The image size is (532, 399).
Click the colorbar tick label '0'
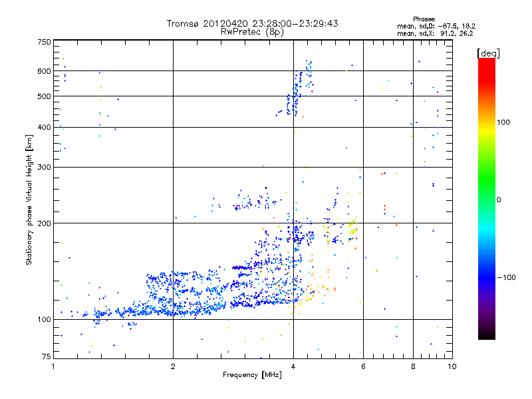click(x=499, y=200)
